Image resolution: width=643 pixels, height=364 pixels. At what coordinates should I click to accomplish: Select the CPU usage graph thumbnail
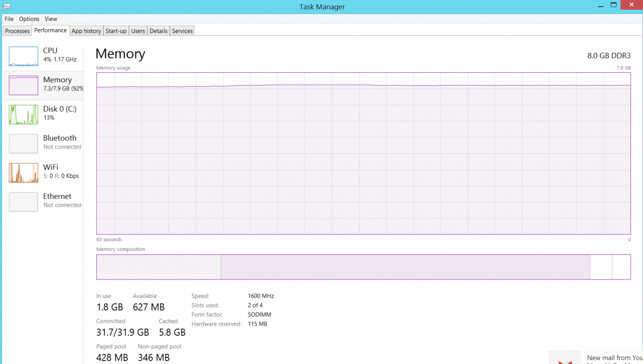[23, 56]
